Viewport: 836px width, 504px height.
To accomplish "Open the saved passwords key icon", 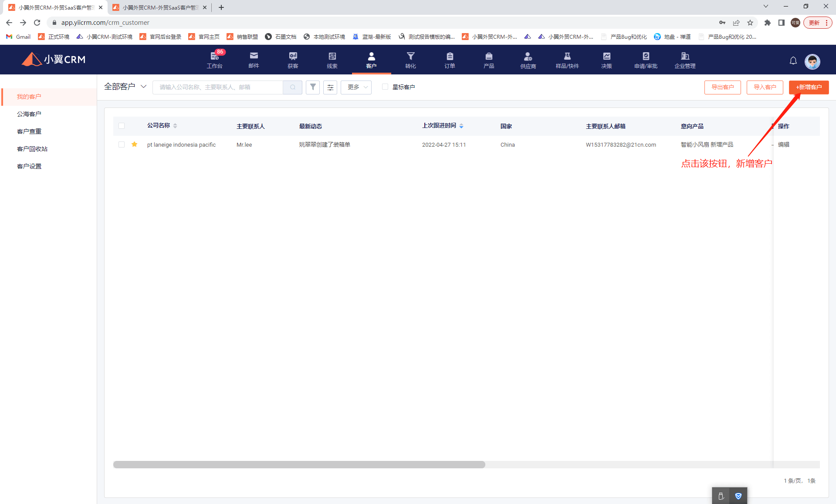I will [x=722, y=23].
